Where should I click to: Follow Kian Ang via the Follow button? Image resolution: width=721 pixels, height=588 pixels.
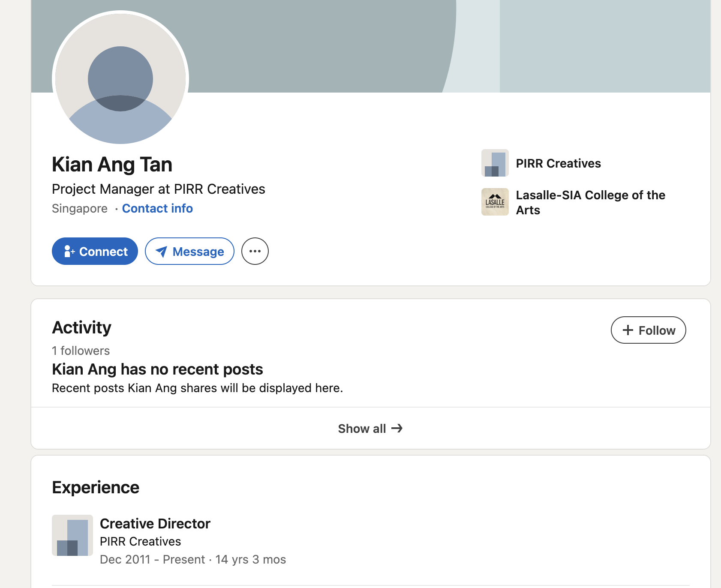pyautogui.click(x=648, y=330)
